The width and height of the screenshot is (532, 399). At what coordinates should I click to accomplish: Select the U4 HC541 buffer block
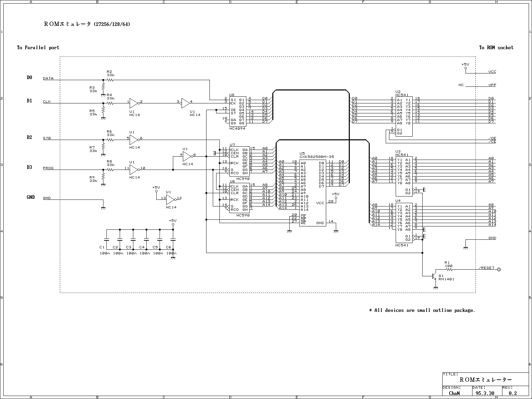[404, 223]
